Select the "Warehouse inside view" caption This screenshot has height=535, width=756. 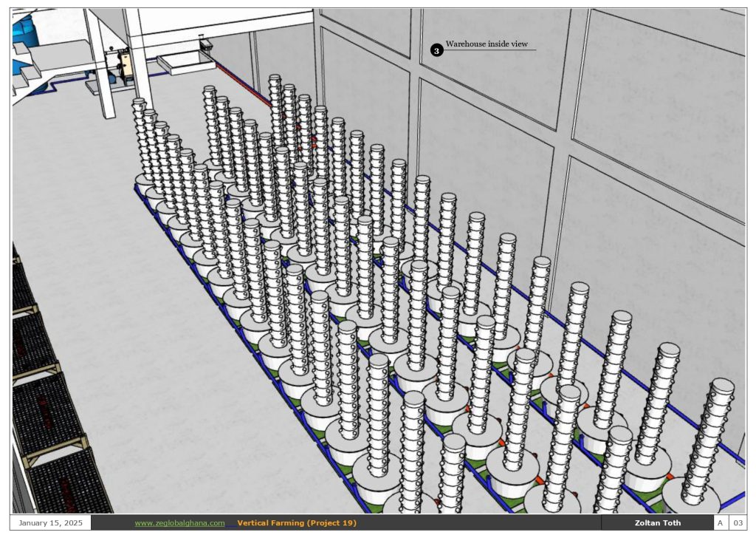[x=487, y=44]
